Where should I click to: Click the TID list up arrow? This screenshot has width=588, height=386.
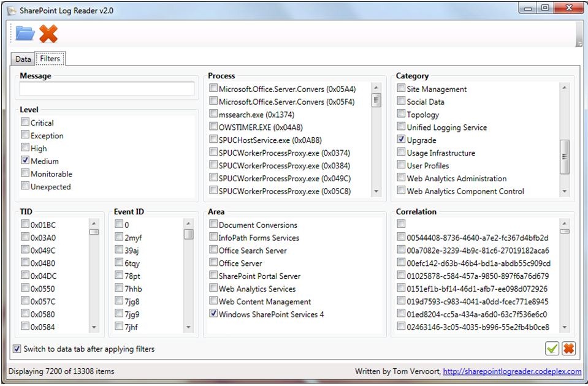[x=94, y=224]
